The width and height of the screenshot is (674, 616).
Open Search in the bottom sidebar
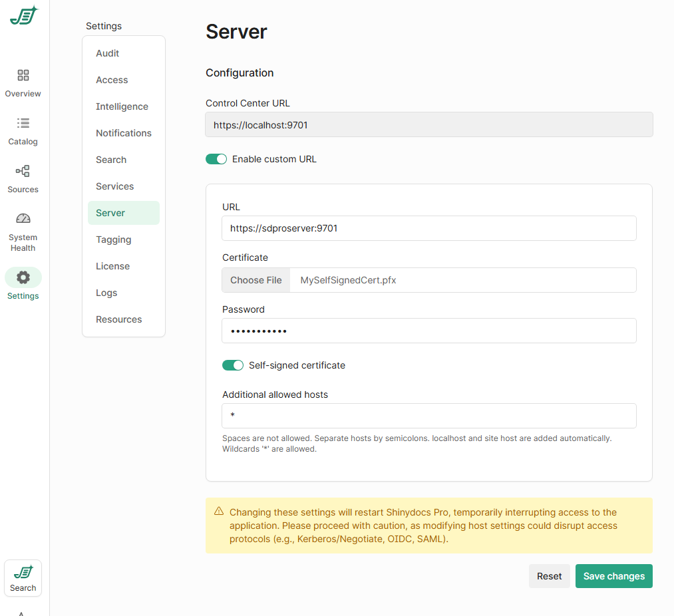tap(23, 577)
